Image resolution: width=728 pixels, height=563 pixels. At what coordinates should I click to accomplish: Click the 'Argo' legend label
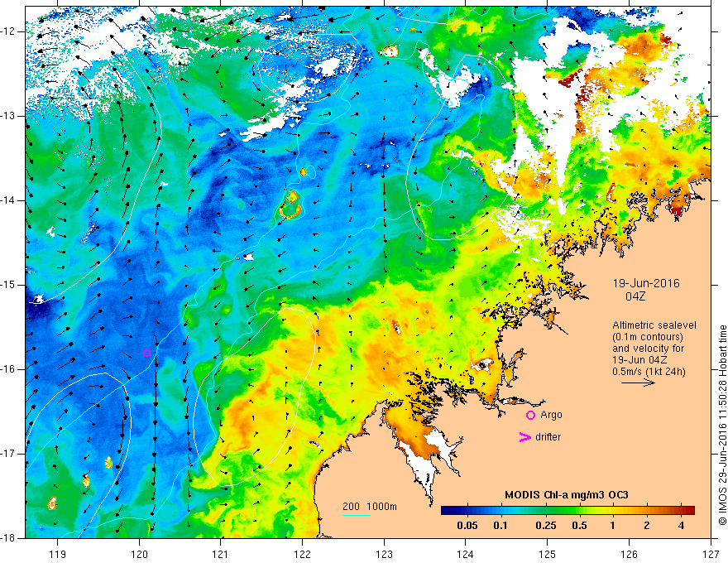pyautogui.click(x=551, y=415)
